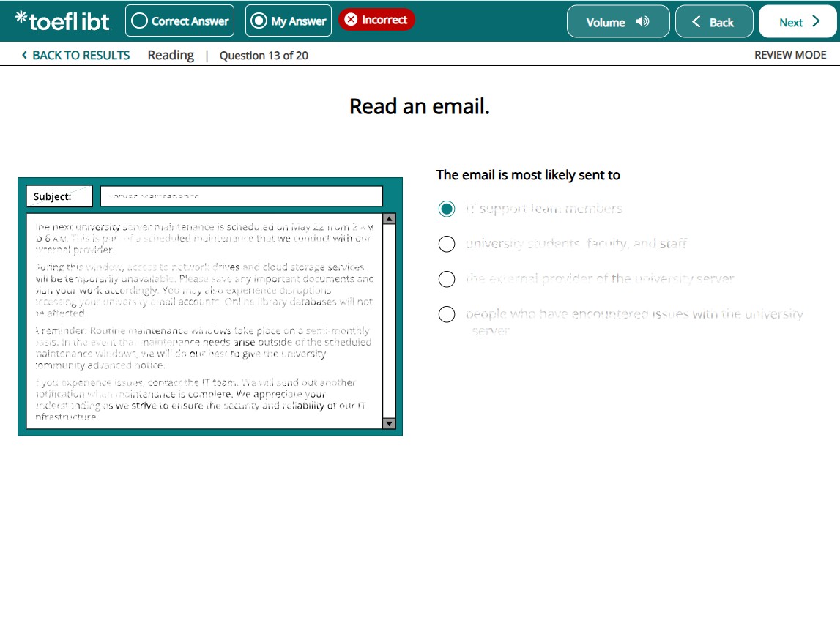The image size is (840, 629).
Task: Advance with the Next button
Action: coord(798,22)
